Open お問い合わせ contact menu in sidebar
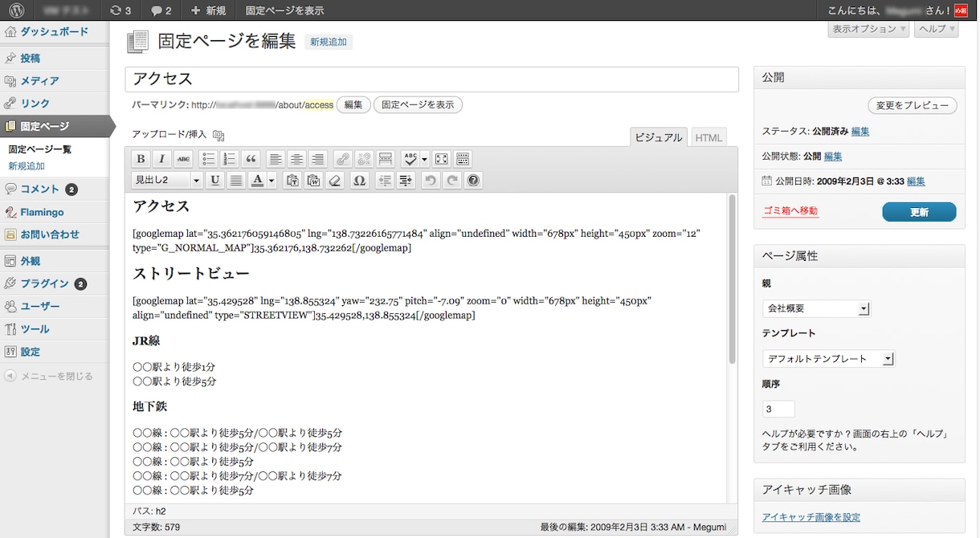Screen dimensions: 980x538 (55, 234)
